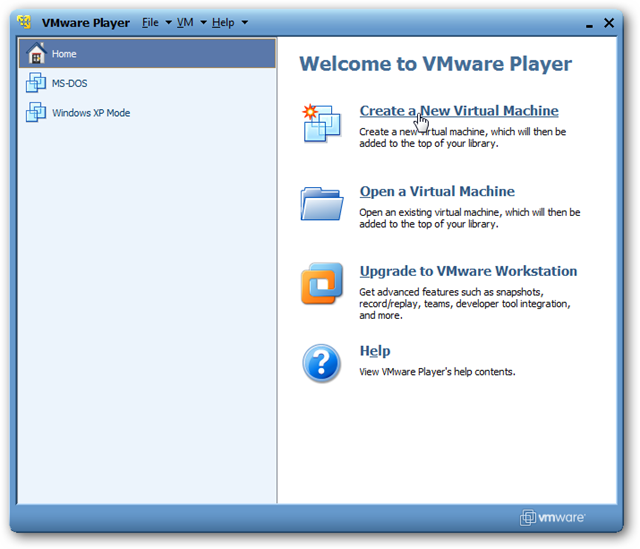Click the open folder icon for virtual machines

(322, 204)
